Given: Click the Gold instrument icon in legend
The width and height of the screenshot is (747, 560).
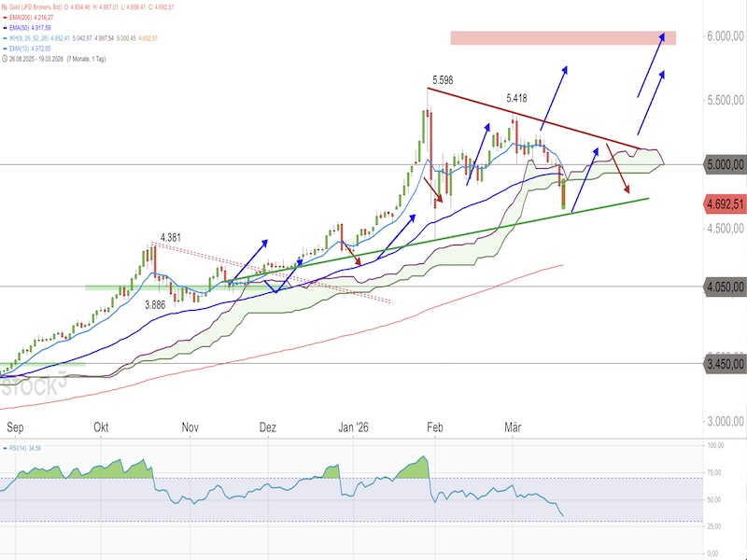Looking at the screenshot, I should 6,7.
